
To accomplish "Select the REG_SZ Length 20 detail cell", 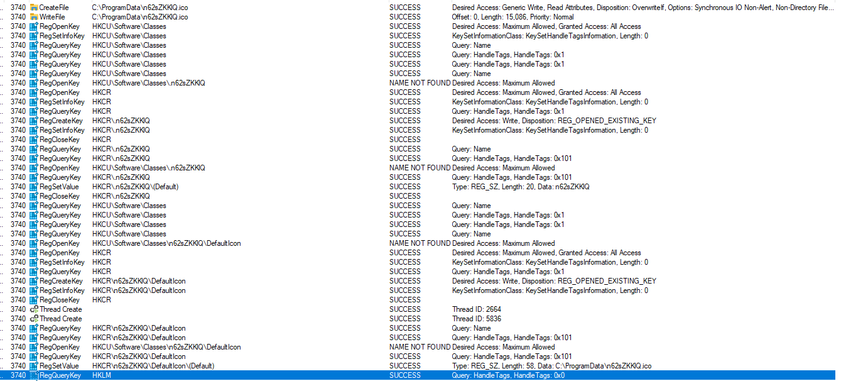I will pos(520,187).
